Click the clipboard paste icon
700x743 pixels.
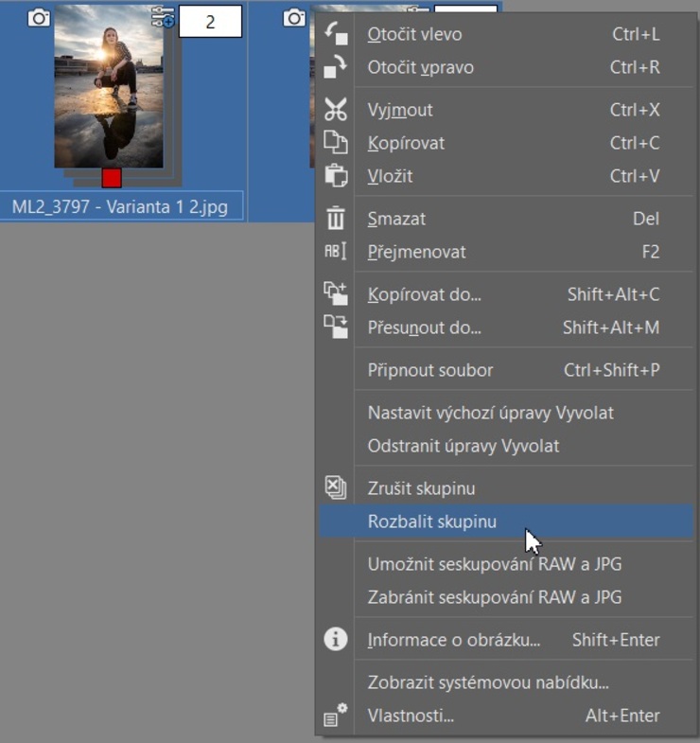[336, 176]
